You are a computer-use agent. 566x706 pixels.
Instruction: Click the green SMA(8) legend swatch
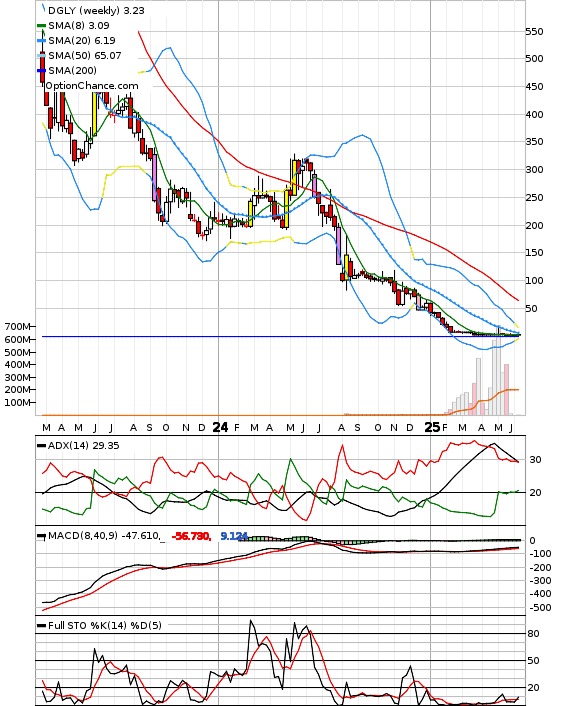click(x=41, y=26)
